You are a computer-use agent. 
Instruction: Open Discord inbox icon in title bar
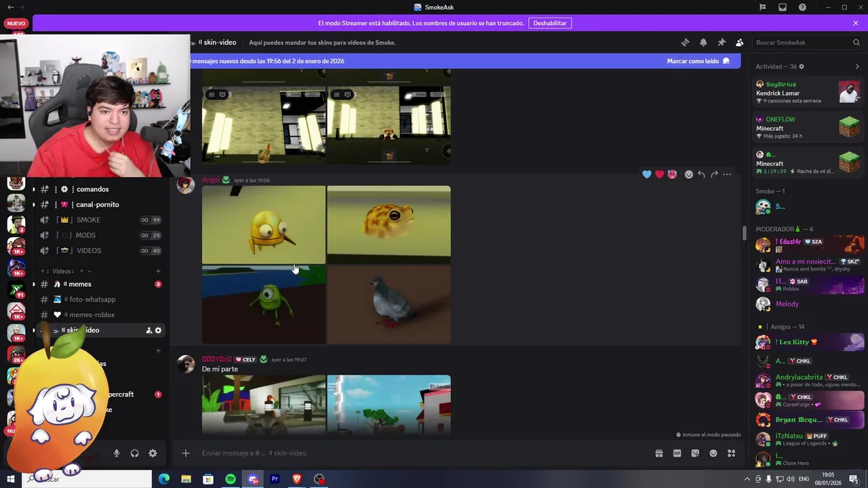[783, 7]
